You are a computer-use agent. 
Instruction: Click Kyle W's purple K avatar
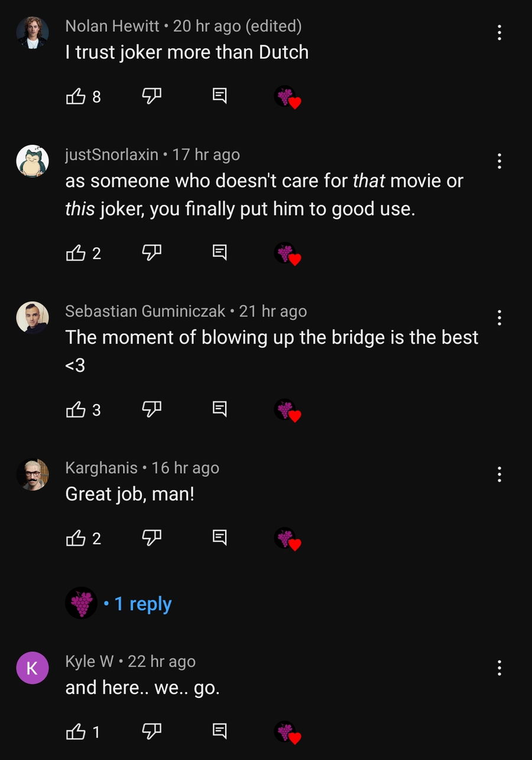pyautogui.click(x=33, y=668)
